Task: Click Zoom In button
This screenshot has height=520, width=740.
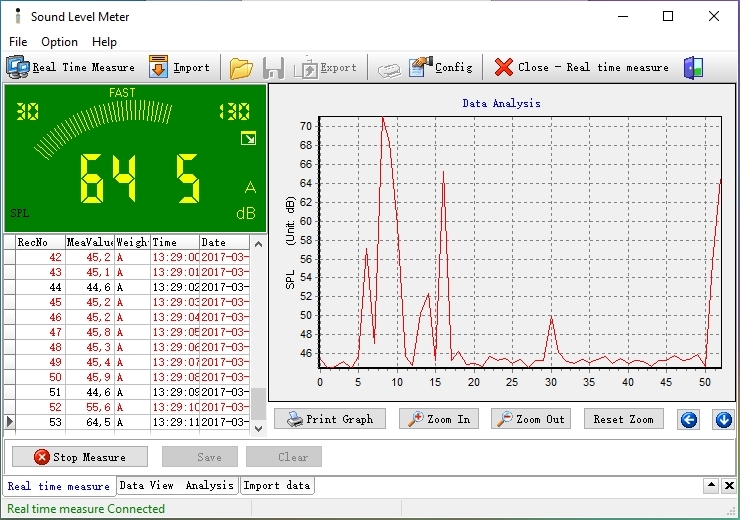Action: pos(439,419)
